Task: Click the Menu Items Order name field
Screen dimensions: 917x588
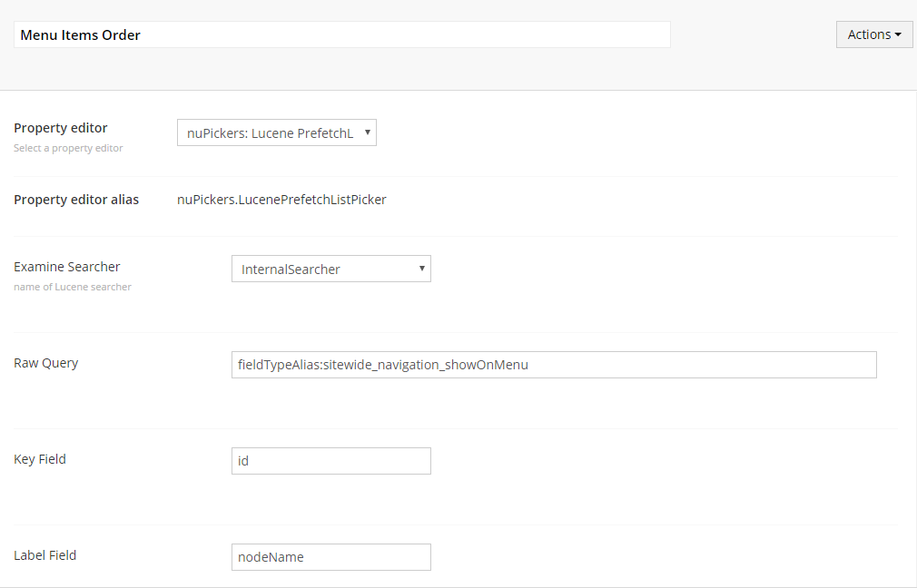Action: click(x=341, y=34)
